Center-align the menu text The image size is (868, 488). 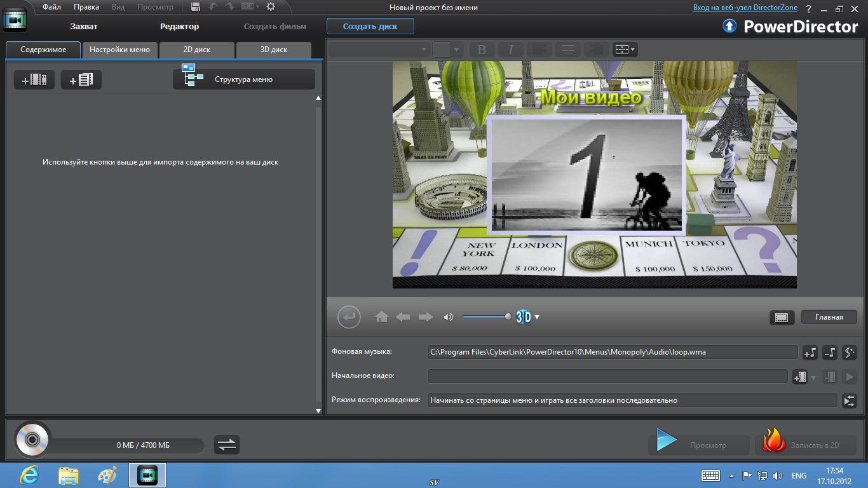click(x=568, y=50)
